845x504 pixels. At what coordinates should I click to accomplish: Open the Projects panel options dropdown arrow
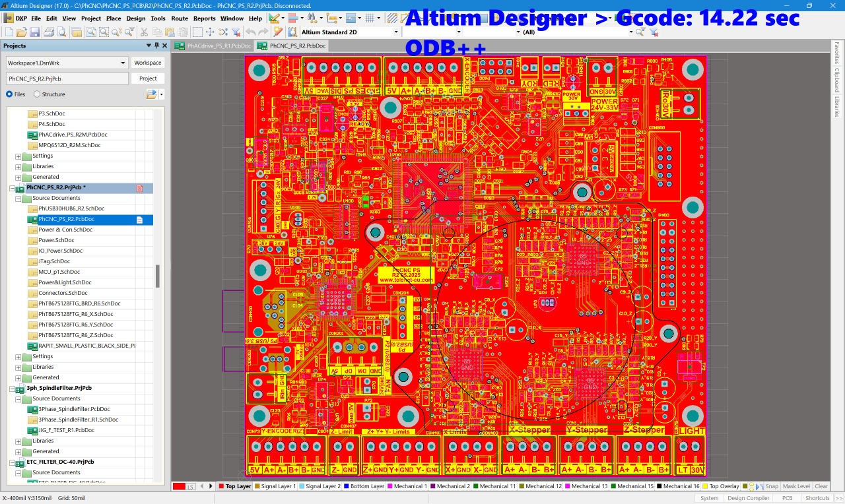(x=149, y=46)
